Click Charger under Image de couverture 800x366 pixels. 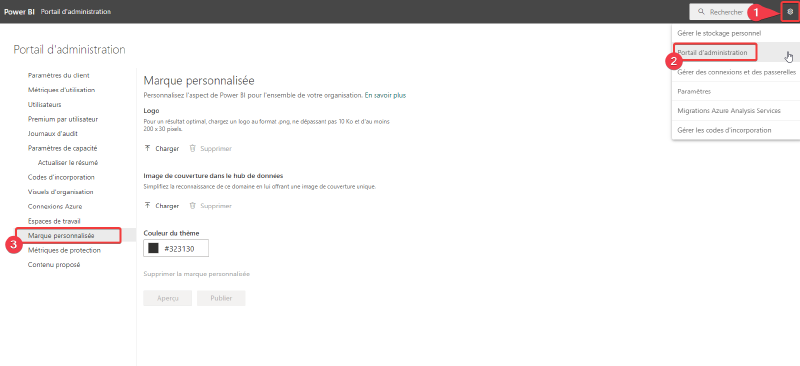(167, 206)
